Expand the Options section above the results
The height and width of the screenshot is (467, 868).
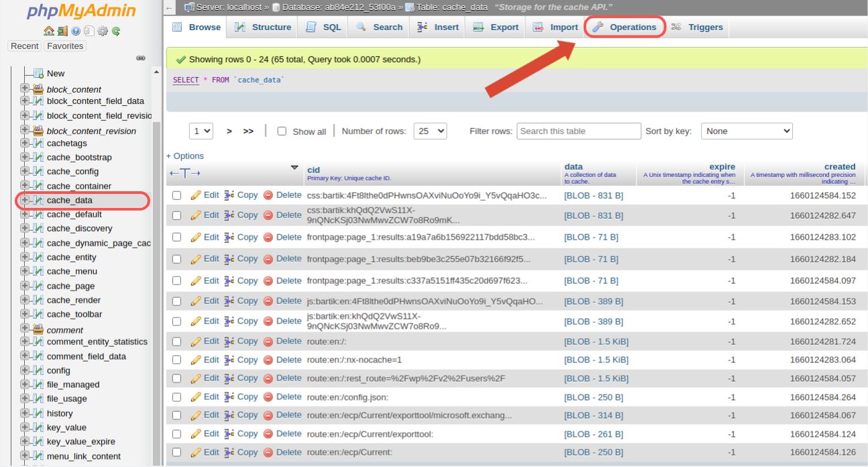pos(186,156)
